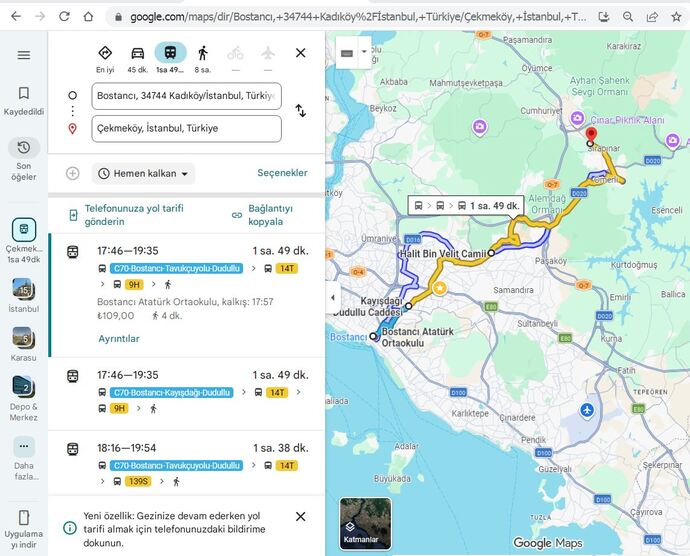Click the Bostancı Atatürk Ortaokulu stop marker
The width and height of the screenshot is (690, 556).
(373, 336)
